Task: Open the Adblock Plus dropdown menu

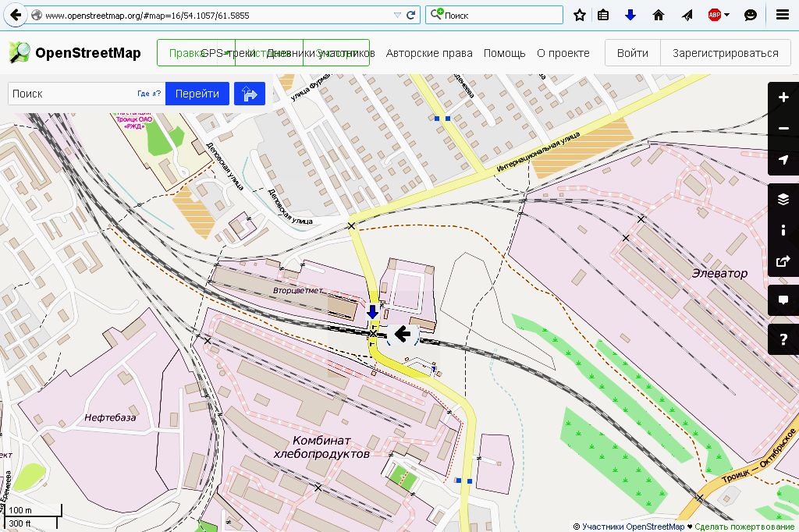Action: (727, 15)
